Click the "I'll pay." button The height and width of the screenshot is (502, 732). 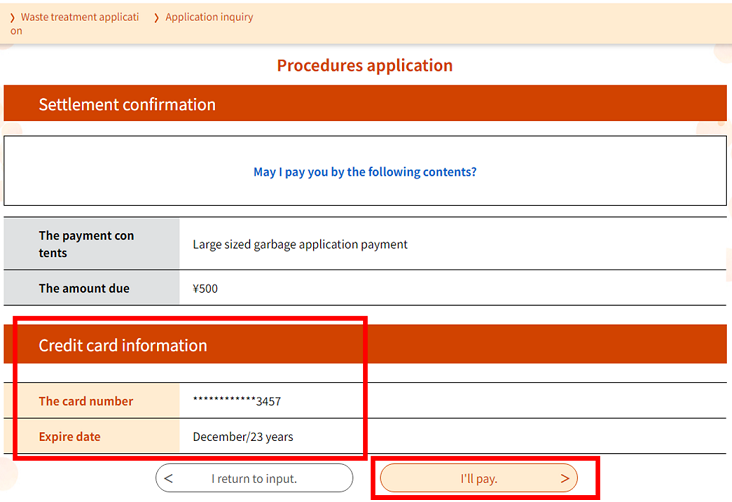click(479, 478)
